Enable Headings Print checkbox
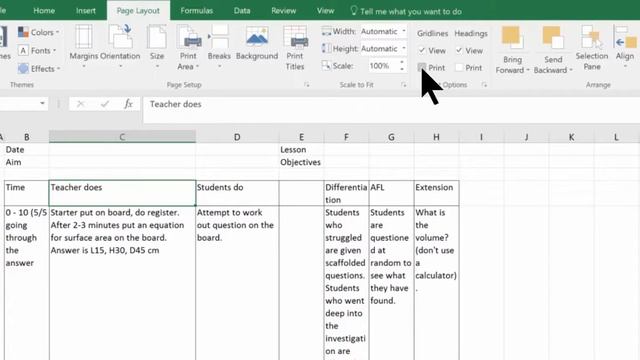 [459, 67]
